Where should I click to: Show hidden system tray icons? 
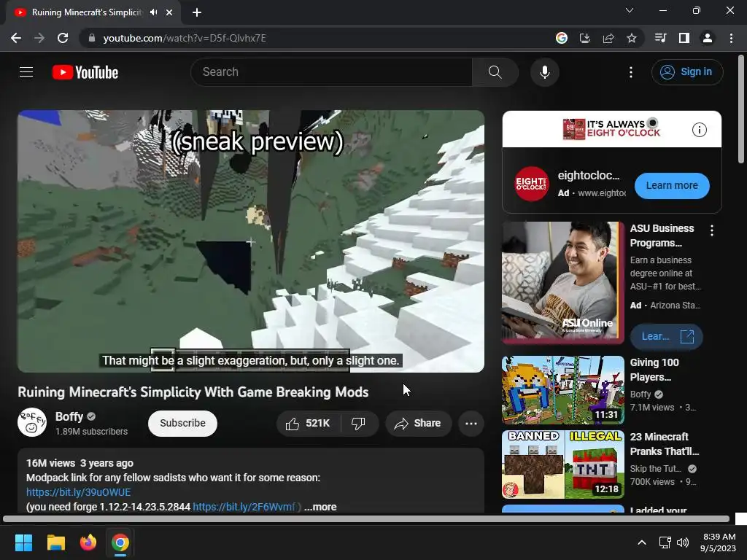click(642, 542)
